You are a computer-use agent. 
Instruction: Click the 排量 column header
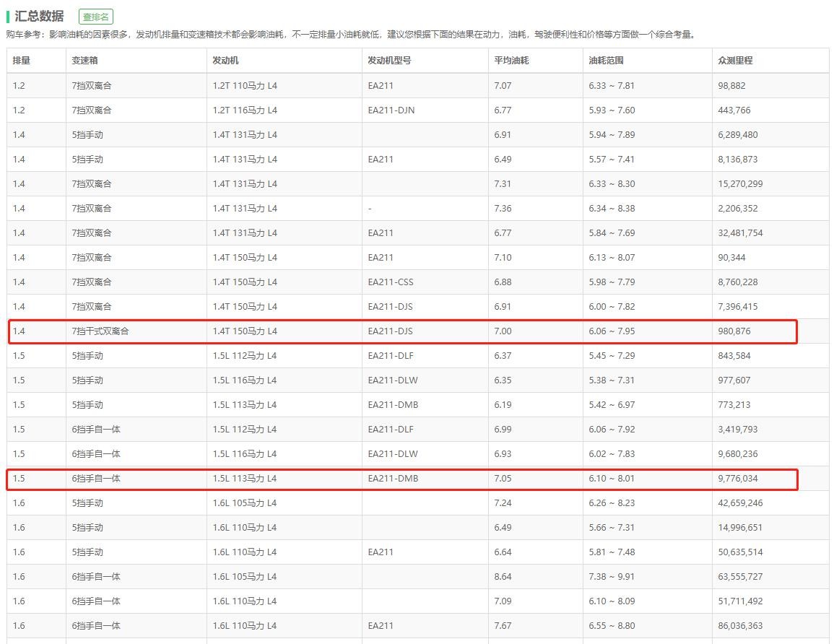(21, 61)
